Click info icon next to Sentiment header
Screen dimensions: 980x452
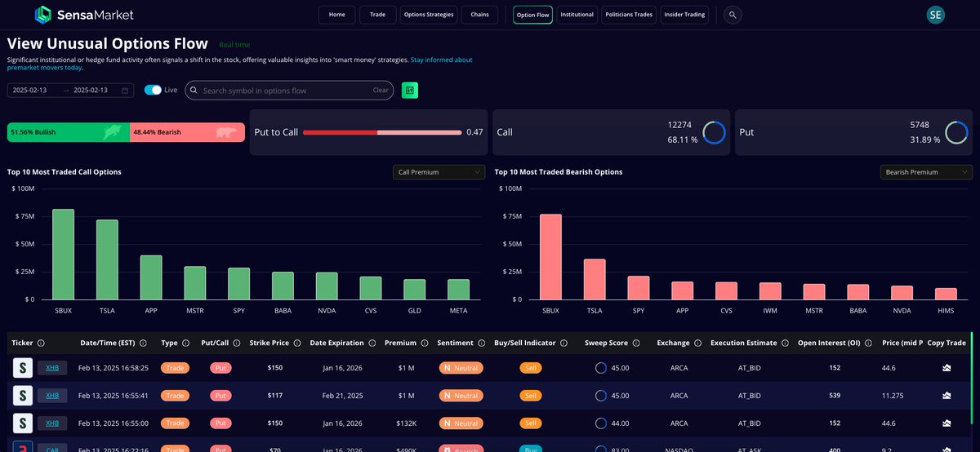482,343
